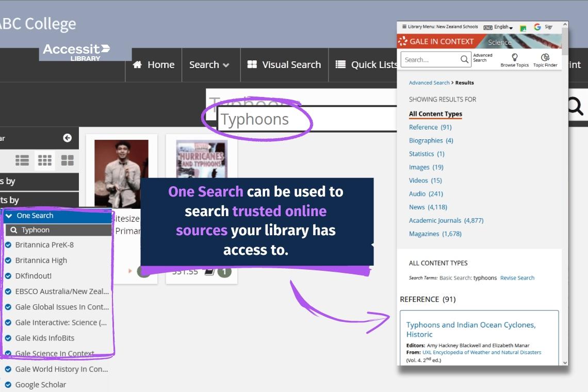Open the Search dropdown menu
This screenshot has height=392, width=588.
pyautogui.click(x=209, y=64)
